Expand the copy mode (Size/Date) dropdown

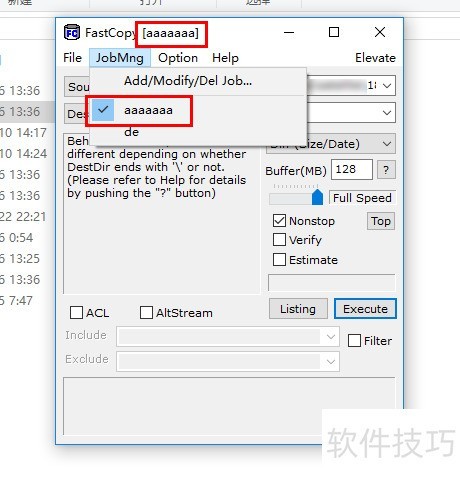(387, 144)
